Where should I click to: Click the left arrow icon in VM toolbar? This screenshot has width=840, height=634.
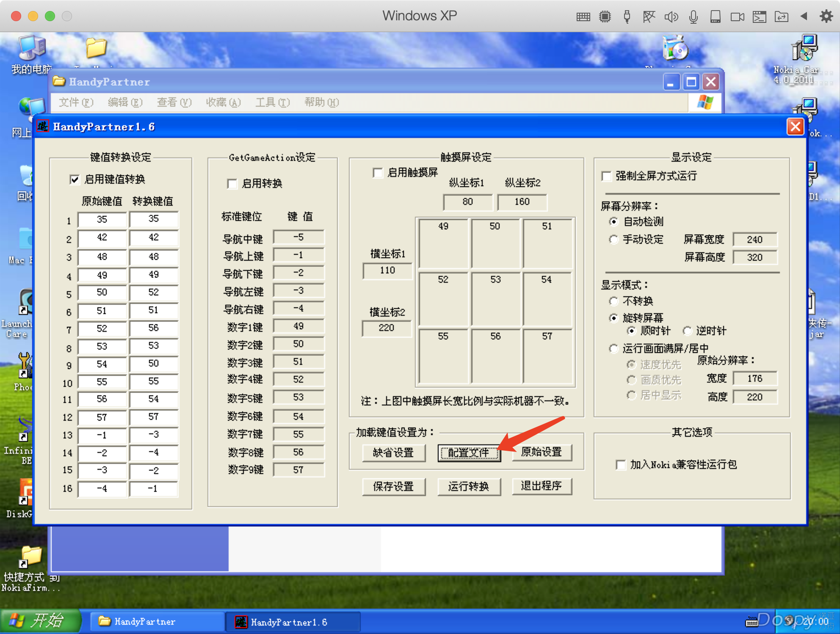tap(804, 16)
